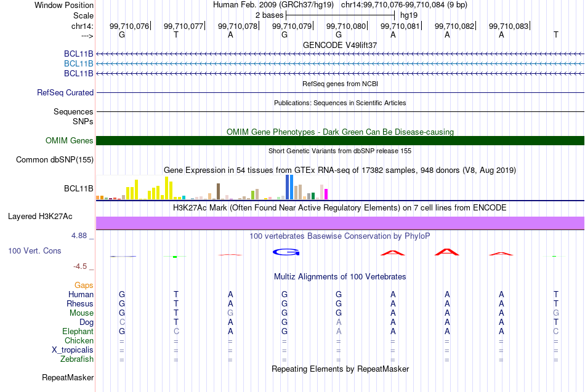Click the faded C base in Dog row
The image size is (585, 392).
(122, 322)
